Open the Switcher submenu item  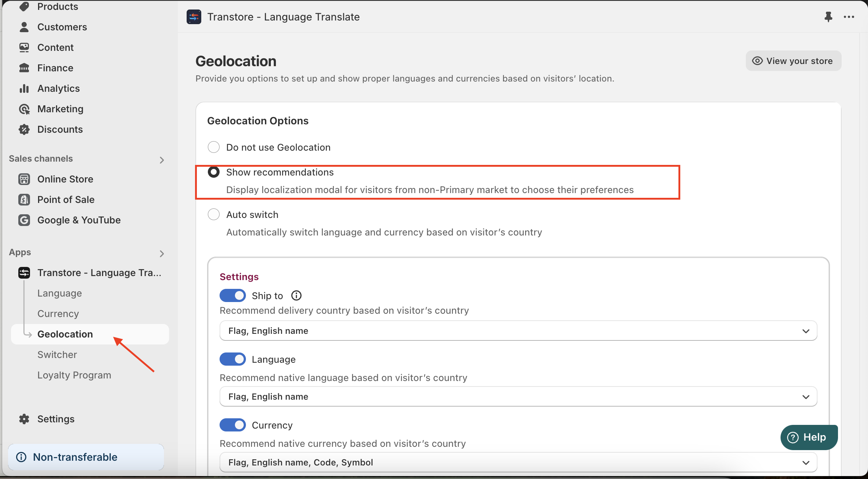point(57,355)
